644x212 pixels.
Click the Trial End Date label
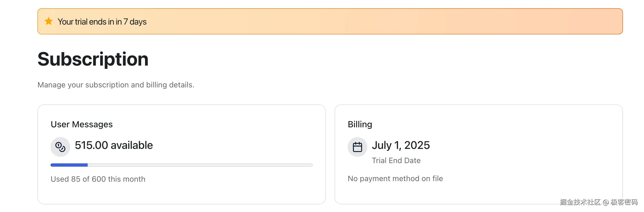[x=396, y=161]
